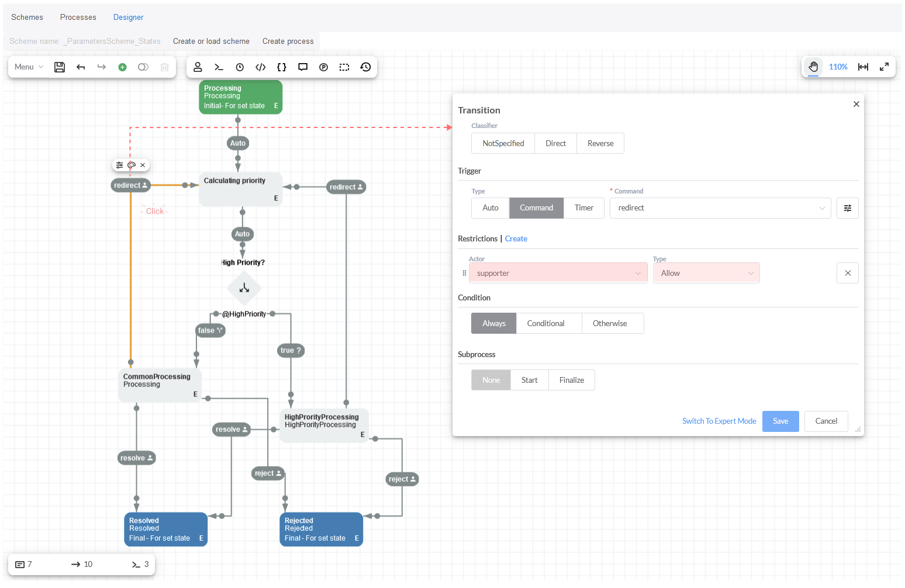Save the scheme using the floppy icon
The width and height of the screenshot is (905, 588).
60,67
